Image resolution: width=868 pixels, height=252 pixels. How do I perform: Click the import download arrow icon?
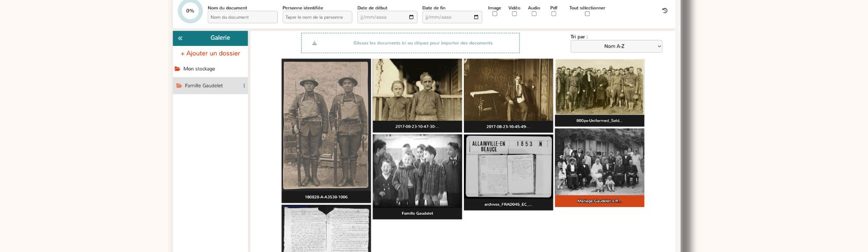tap(314, 43)
